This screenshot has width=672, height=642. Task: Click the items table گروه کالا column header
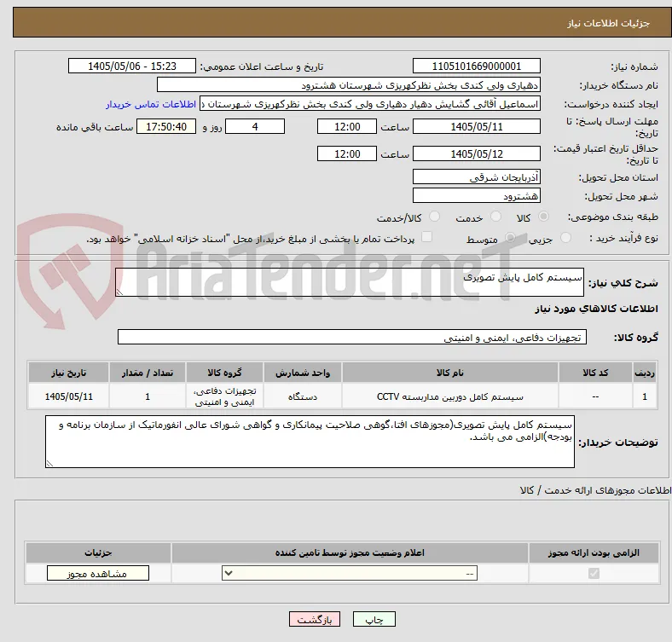pyautogui.click(x=224, y=373)
